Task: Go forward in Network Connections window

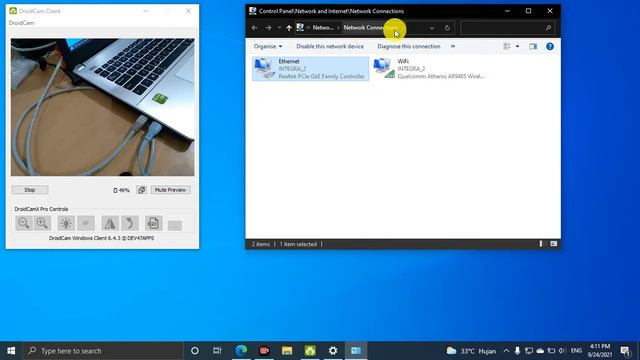Action: click(268, 28)
